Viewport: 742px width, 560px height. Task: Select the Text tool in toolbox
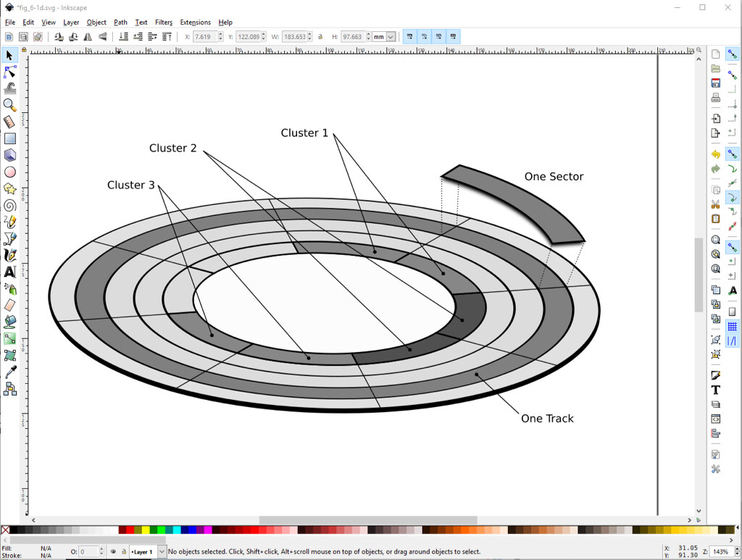10,272
